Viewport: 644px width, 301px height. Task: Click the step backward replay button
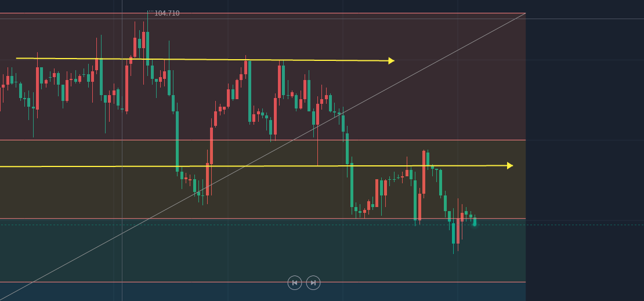click(x=295, y=283)
